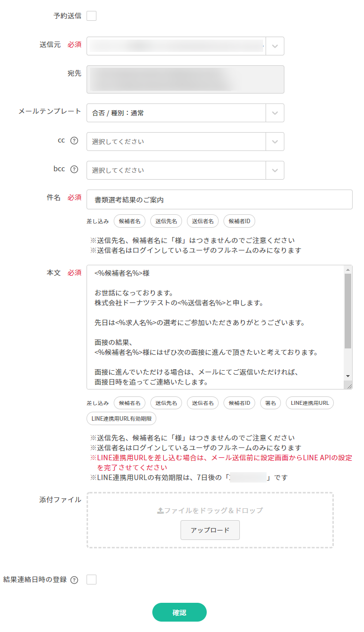Open the bcc recipients dropdown
364x632 pixels.
point(275,170)
